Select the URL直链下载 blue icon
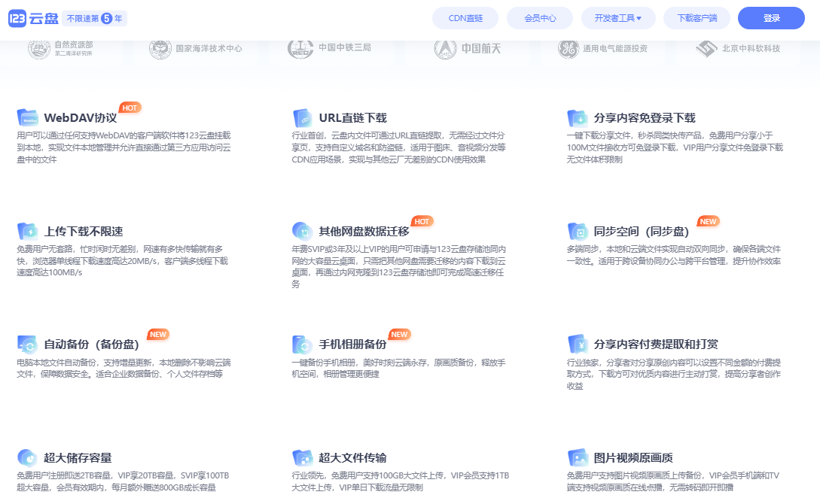 point(301,117)
